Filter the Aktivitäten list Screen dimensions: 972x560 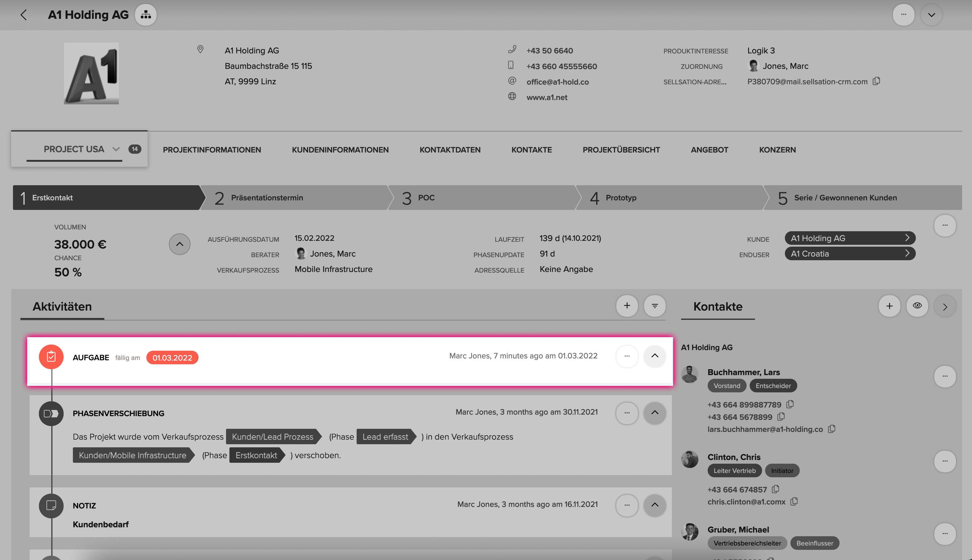[655, 306]
